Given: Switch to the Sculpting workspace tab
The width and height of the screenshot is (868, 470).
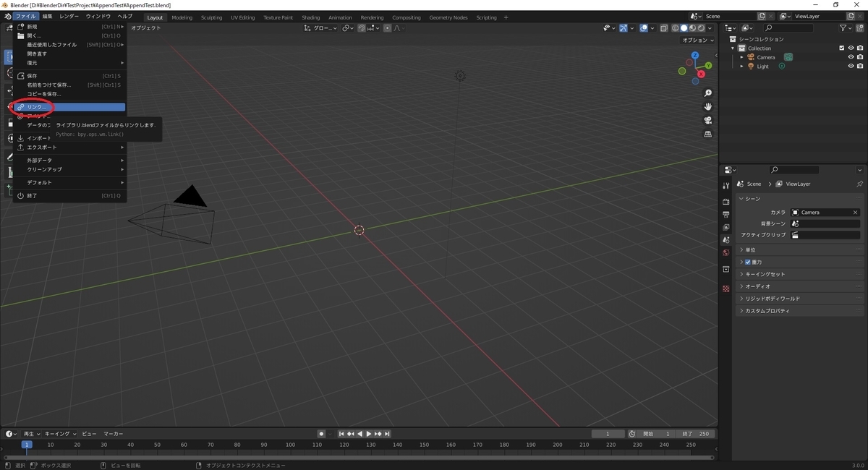Looking at the screenshot, I should click(212, 17).
